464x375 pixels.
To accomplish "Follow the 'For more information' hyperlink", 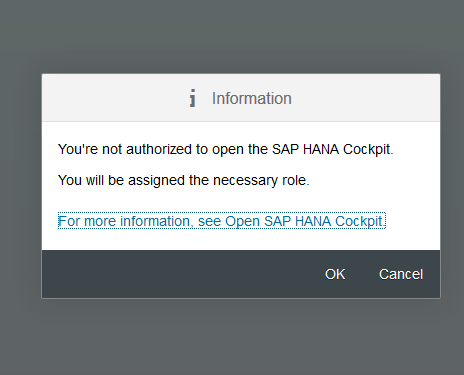I will [x=222, y=221].
